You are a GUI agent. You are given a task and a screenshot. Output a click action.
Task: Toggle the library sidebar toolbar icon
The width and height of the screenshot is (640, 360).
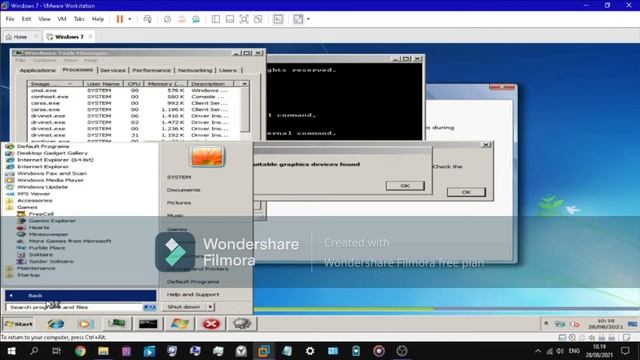pyautogui.click(x=216, y=19)
